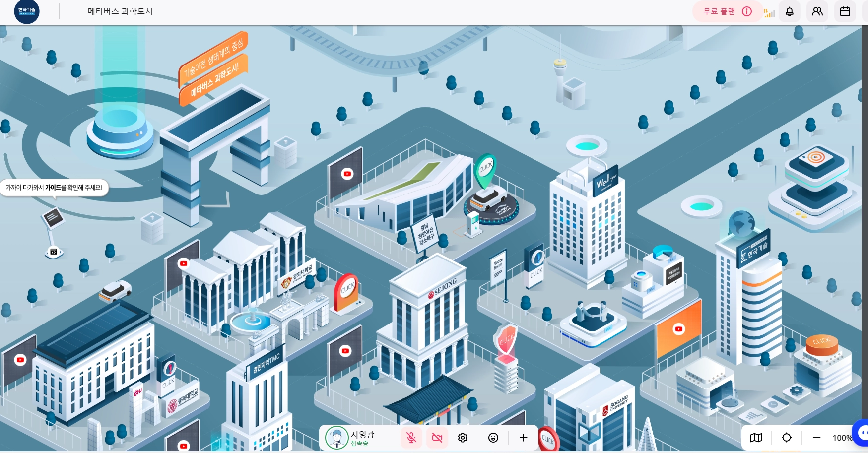The height and width of the screenshot is (453, 868).
Task: Select the 충북대학교 sign
Action: pyautogui.click(x=183, y=398)
